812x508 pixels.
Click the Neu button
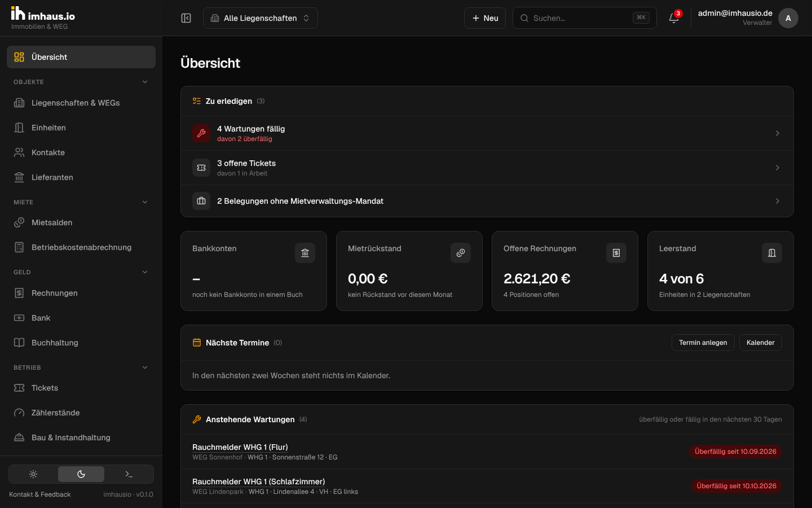tap(485, 18)
